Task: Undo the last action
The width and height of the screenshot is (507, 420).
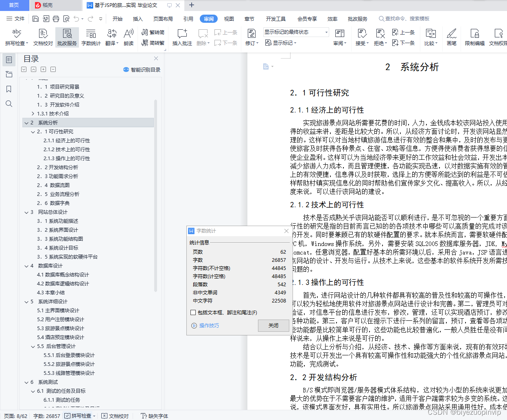Action: pyautogui.click(x=76, y=19)
